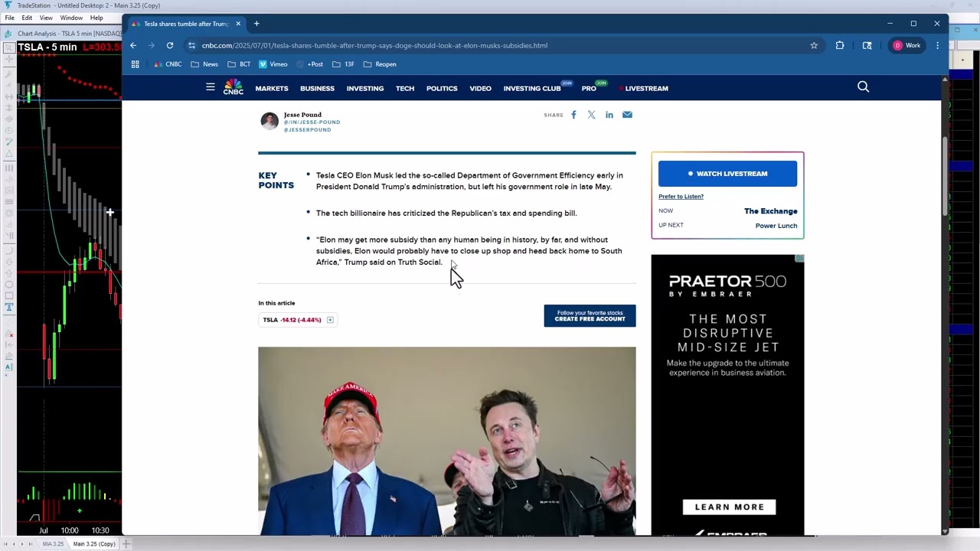Add TSLA to watchlist plus toggle
Image resolution: width=980 pixels, height=551 pixels.
(x=330, y=320)
